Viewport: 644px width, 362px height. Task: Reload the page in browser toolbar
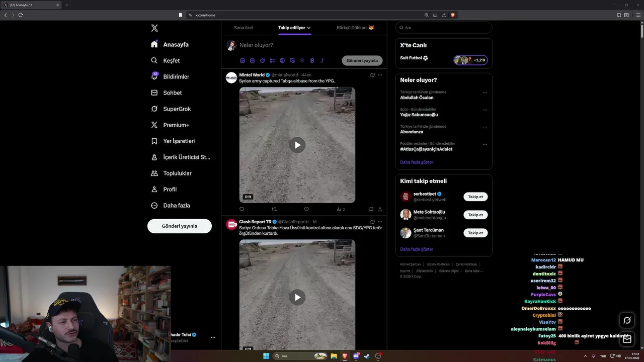point(21,15)
